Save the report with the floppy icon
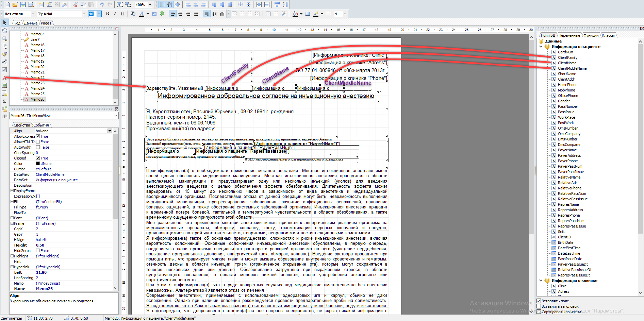The height and width of the screenshot is (321, 644). pyautogui.click(x=23, y=4)
